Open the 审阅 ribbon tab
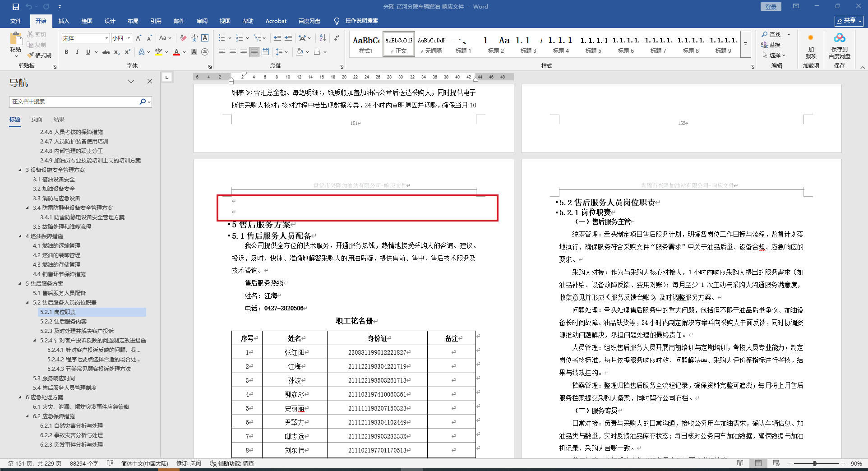This screenshot has height=471, width=868. click(x=202, y=21)
